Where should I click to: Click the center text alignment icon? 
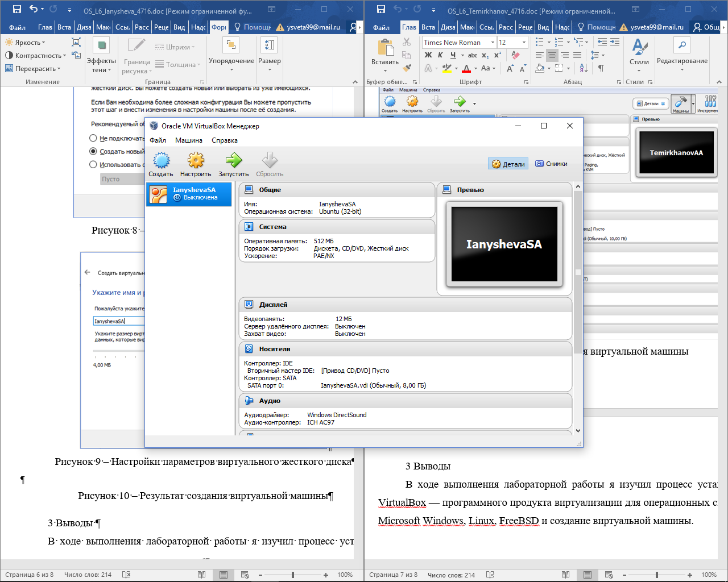pos(552,55)
